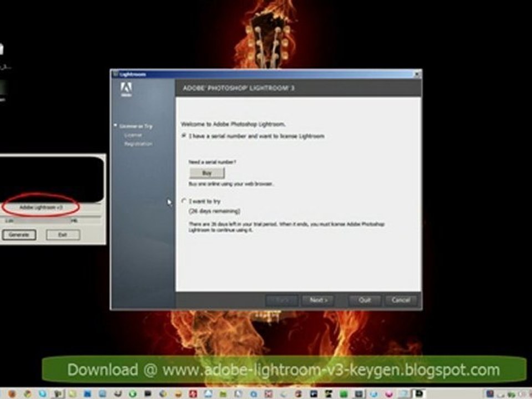Proceed with the Next > button

[x=318, y=300]
